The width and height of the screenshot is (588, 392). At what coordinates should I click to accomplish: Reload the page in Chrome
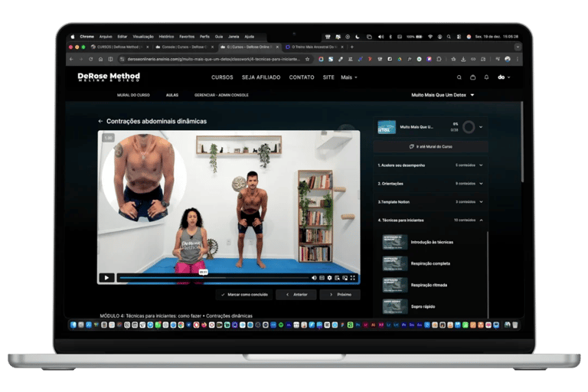click(91, 59)
